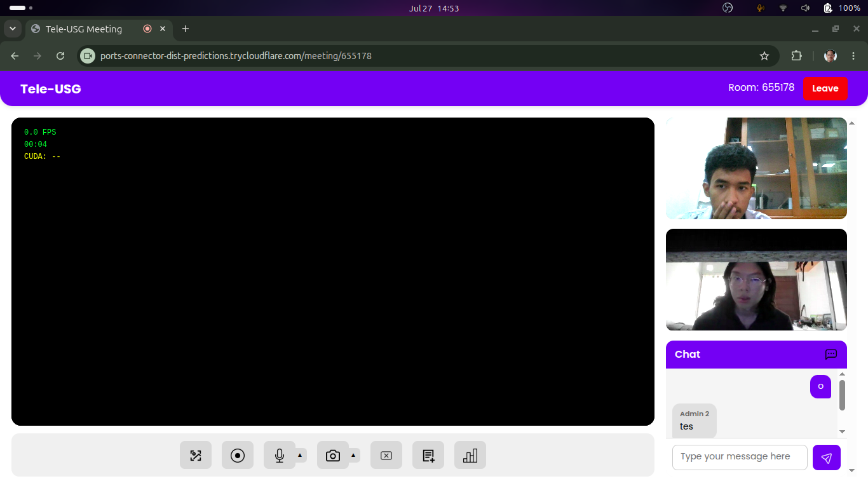This screenshot has width=868, height=488.
Task: Click the orange microphone indicator in top bar
Action: click(760, 8)
